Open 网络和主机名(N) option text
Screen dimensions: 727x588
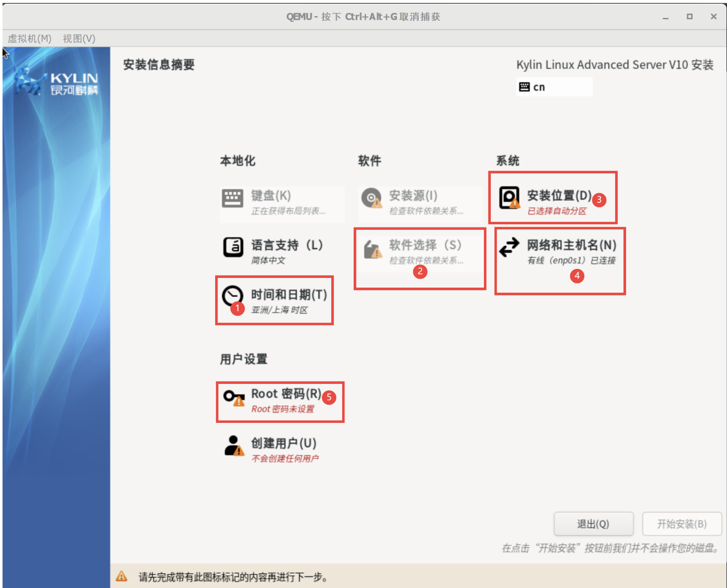point(572,245)
